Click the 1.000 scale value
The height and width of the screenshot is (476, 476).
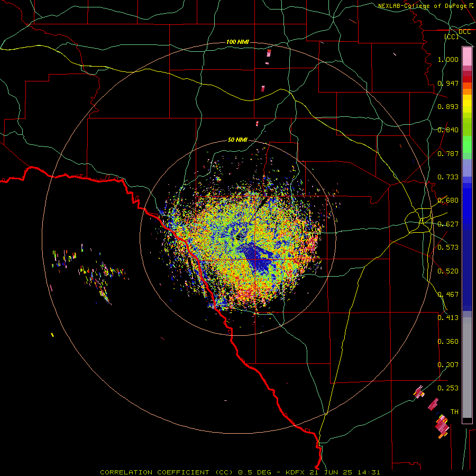tap(448, 59)
